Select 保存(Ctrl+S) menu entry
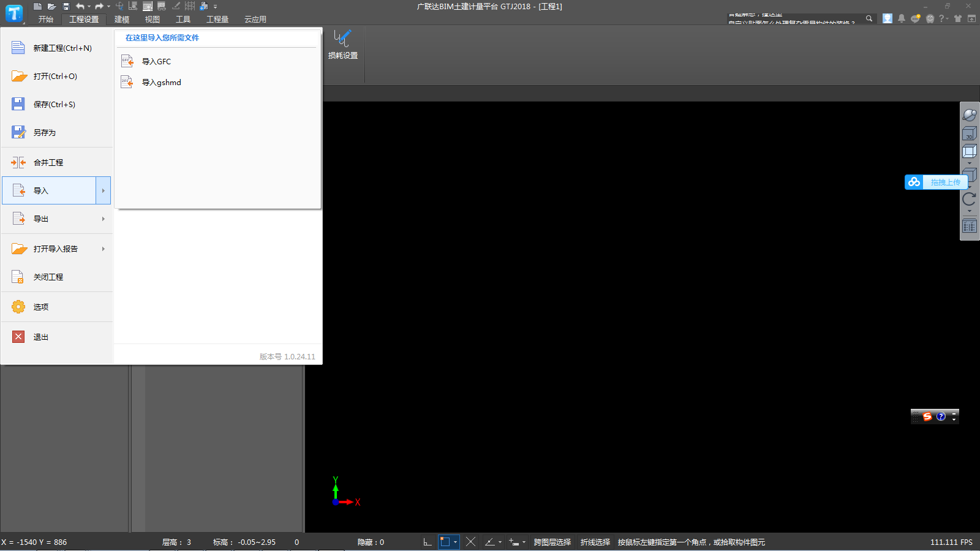The width and height of the screenshot is (980, 551). tap(57, 104)
